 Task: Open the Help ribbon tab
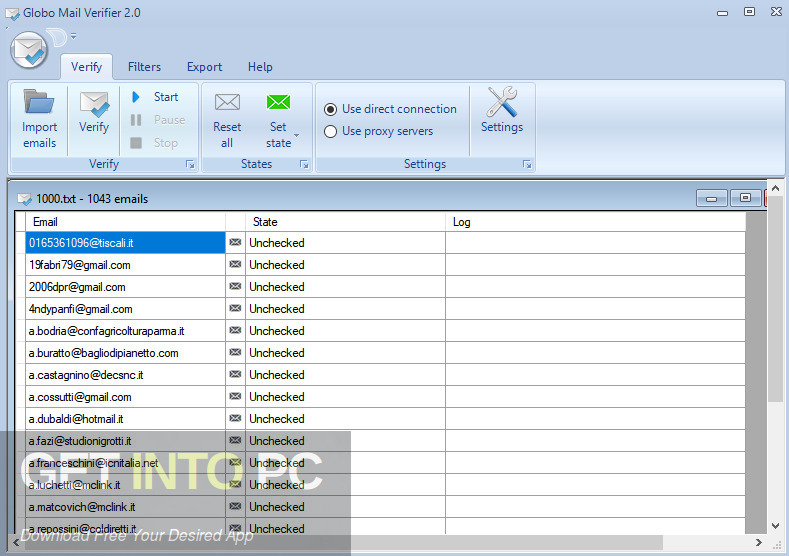[260, 67]
